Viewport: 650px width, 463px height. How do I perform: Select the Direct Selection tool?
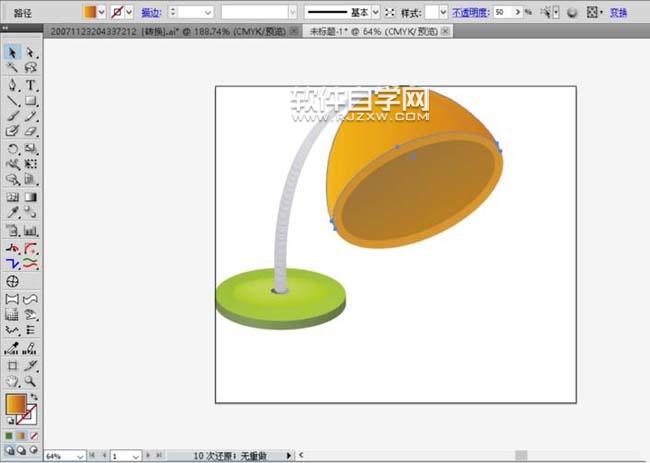[30, 52]
